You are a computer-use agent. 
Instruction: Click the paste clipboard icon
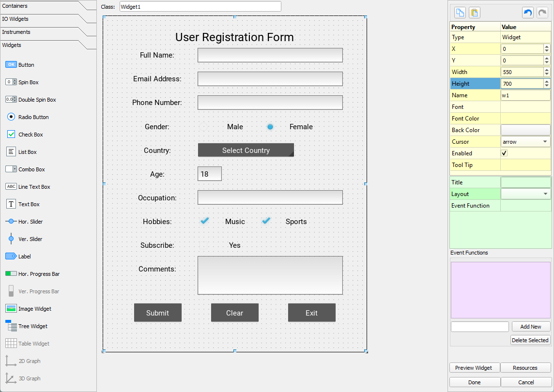[475, 13]
